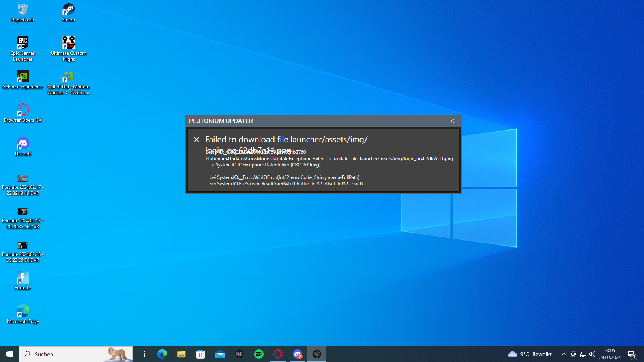Select Fortnite 2024.02.17 22.39.13.19 video file

point(22,185)
